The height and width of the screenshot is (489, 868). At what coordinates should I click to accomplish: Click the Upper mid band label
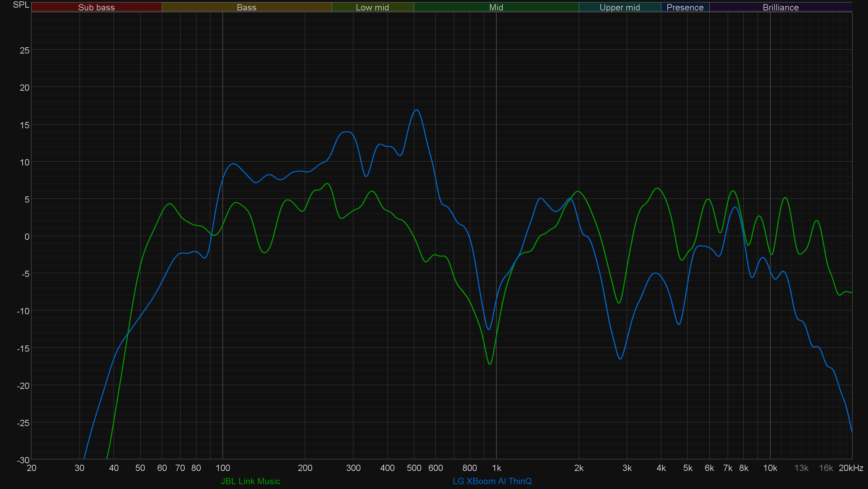pos(619,7)
